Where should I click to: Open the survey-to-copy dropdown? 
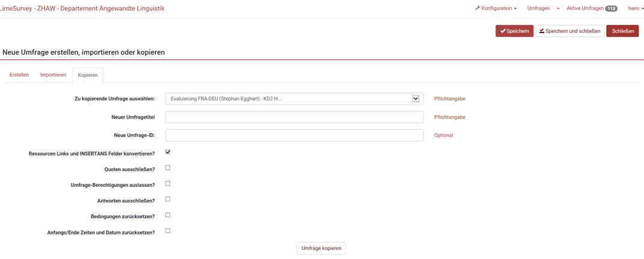(x=294, y=99)
